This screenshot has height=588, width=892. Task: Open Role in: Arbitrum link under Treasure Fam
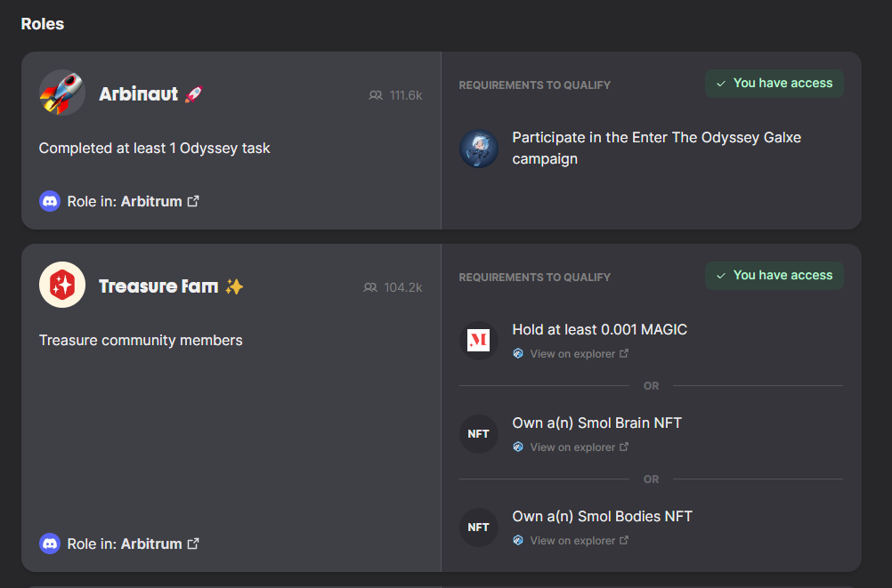[134, 544]
